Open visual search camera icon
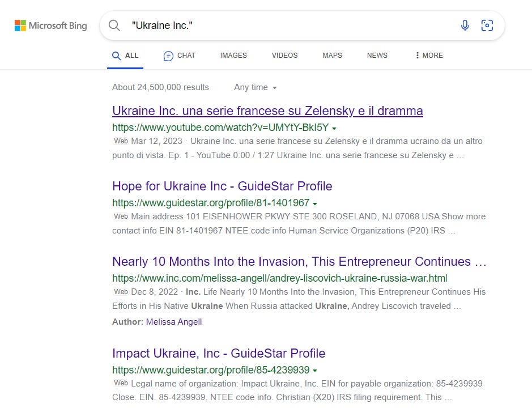Image resolution: width=532 pixels, height=412 pixels. (x=487, y=26)
